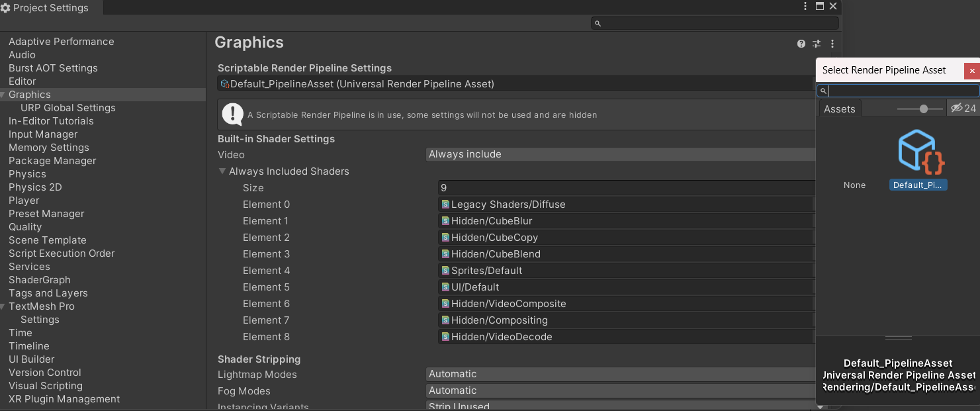Adjust the asset thumbnail size slider

click(x=923, y=109)
